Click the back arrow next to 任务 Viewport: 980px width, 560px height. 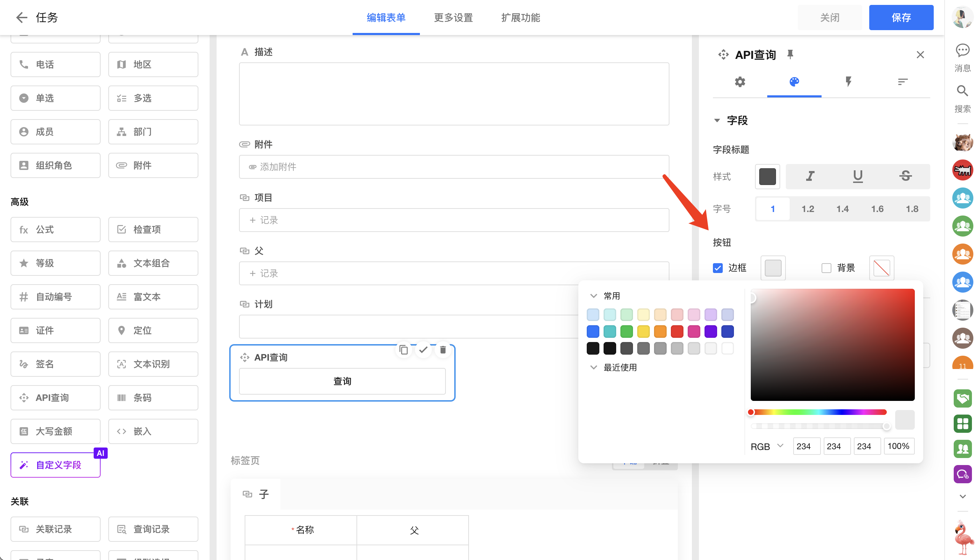(x=21, y=17)
